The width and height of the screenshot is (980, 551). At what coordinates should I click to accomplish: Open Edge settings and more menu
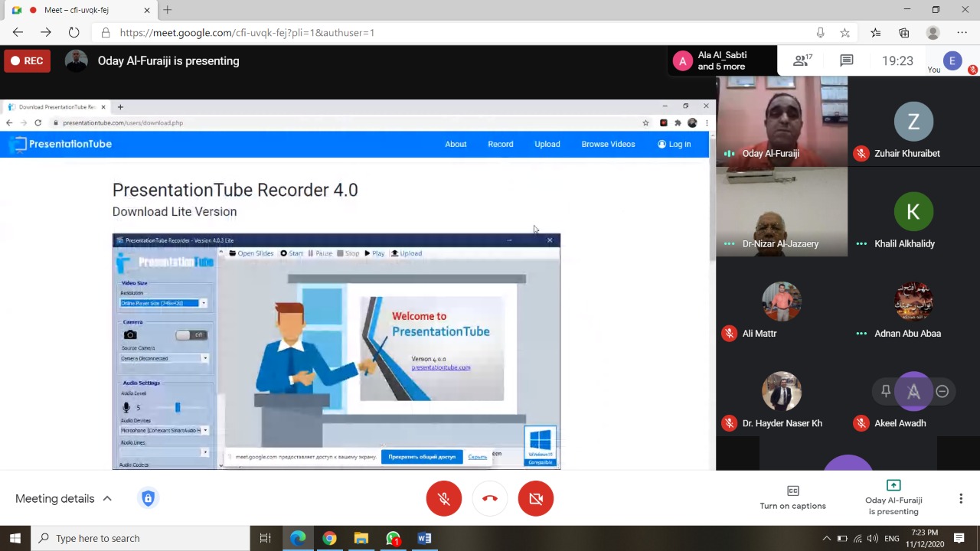pyautogui.click(x=962, y=33)
